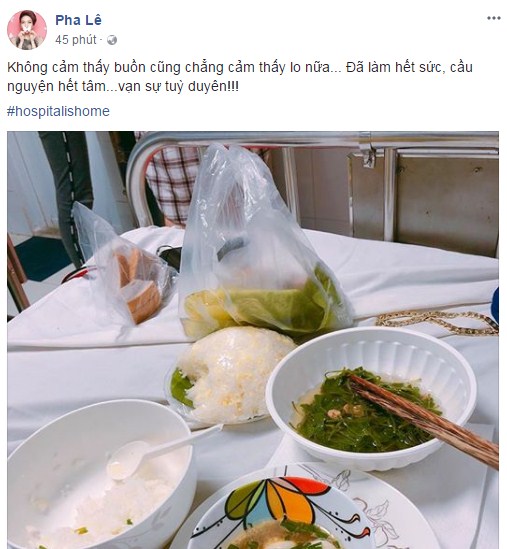
Task: Click the sticky rice mound in photo
Action: pos(231,373)
